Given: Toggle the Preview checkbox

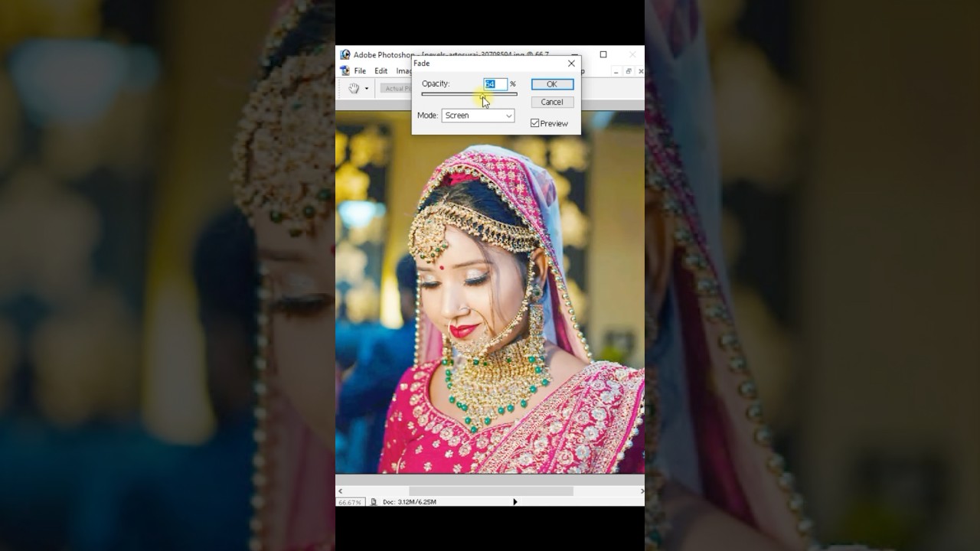Looking at the screenshot, I should (x=535, y=123).
